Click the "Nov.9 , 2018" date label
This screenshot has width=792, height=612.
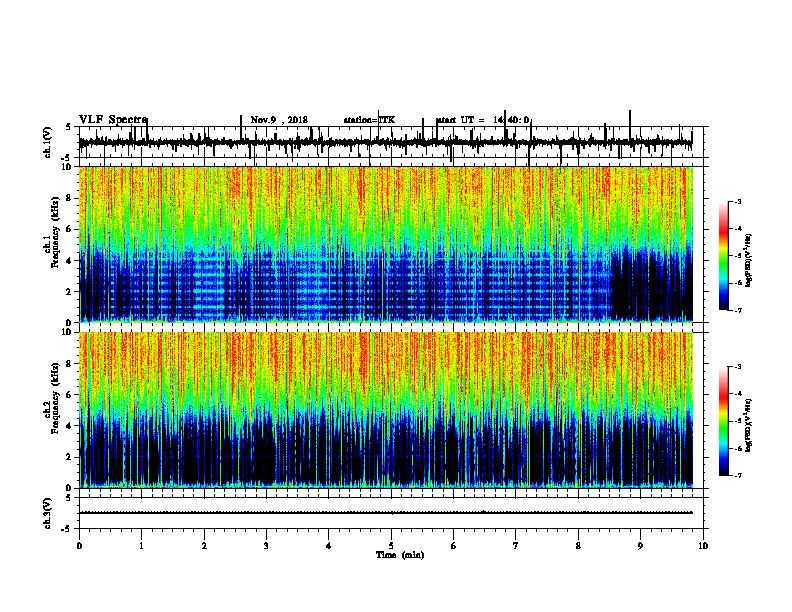[279, 120]
